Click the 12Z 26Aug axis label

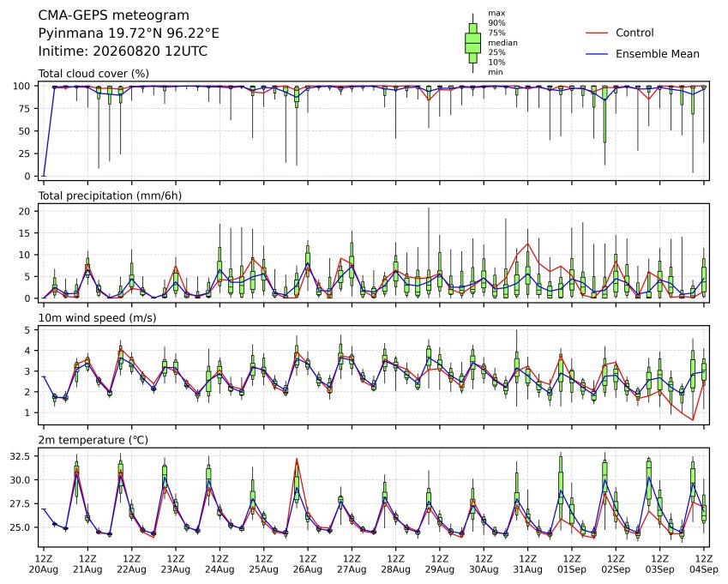click(307, 564)
